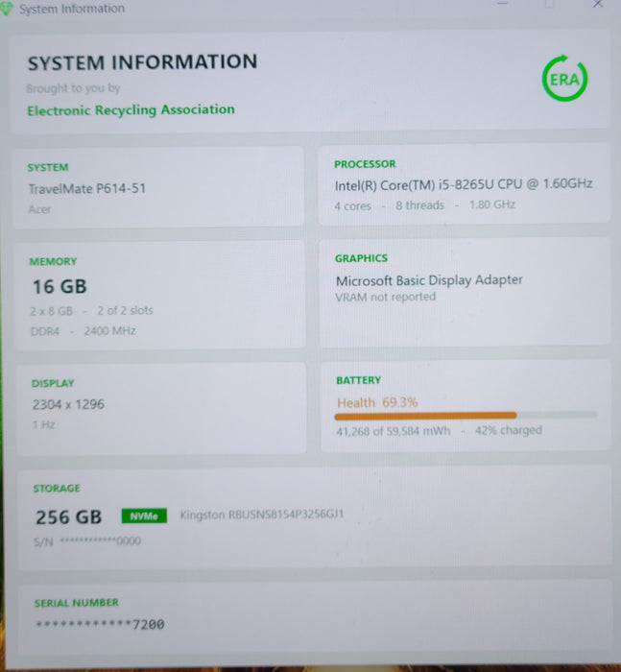Select the Kingston drive model name

coord(262,515)
